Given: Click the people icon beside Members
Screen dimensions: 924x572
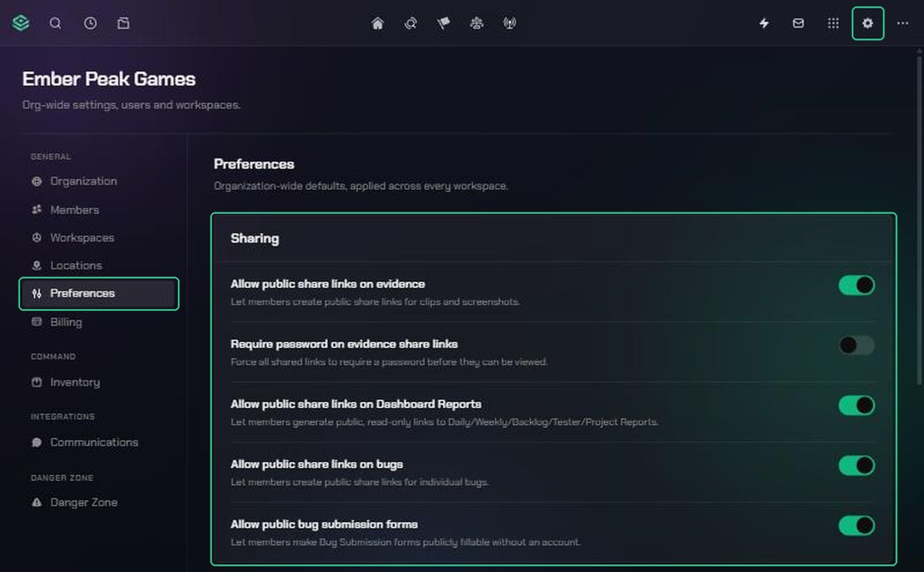Looking at the screenshot, I should (x=37, y=209).
